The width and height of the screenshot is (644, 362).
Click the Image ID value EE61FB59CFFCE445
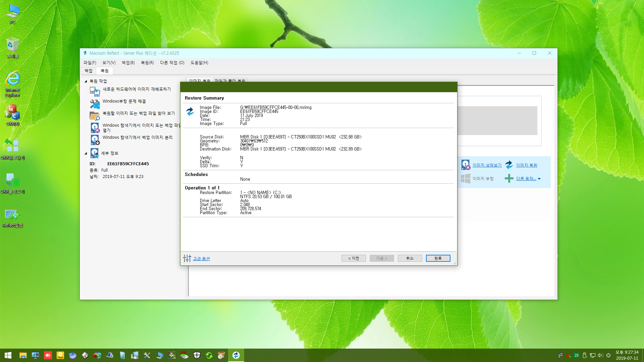click(x=259, y=112)
